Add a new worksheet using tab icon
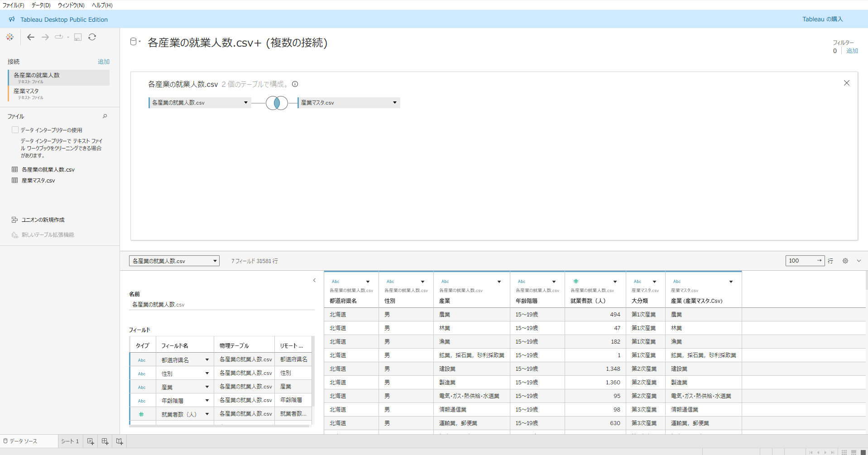Image resolution: width=868 pixels, height=455 pixels. point(91,441)
